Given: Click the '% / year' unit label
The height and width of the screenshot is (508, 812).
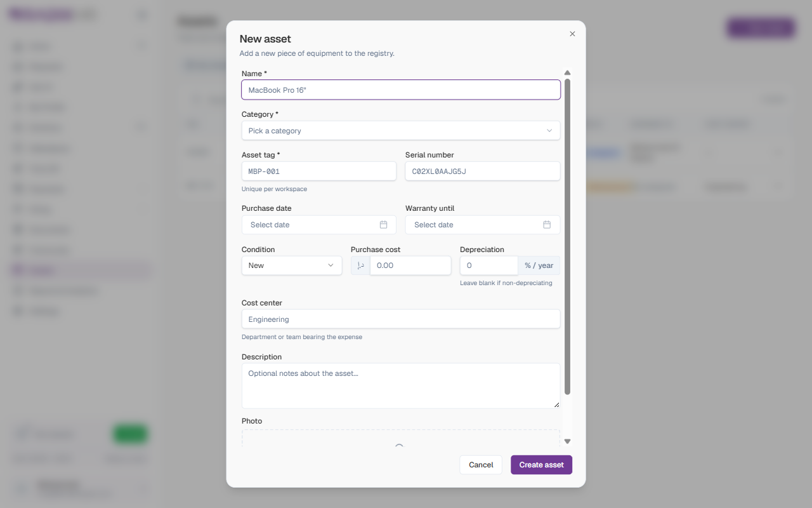Looking at the screenshot, I should (539, 265).
